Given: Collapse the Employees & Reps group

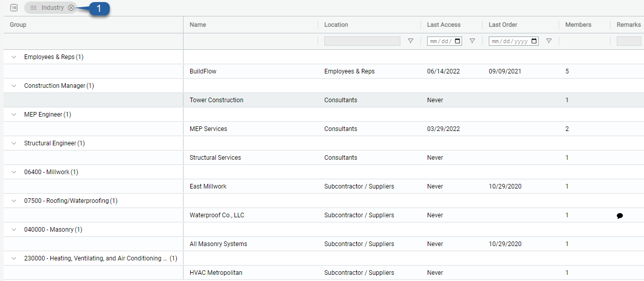Looking at the screenshot, I should coord(14,57).
